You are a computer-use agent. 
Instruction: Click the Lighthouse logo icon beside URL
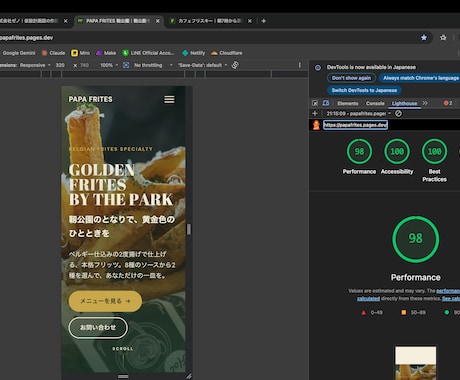[x=316, y=125]
